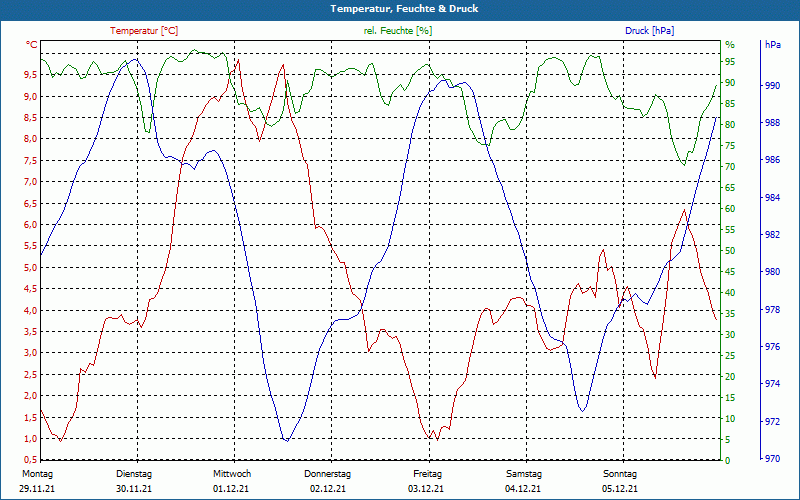Click the 'Montag' day label
The image size is (800, 500).
pyautogui.click(x=37, y=474)
